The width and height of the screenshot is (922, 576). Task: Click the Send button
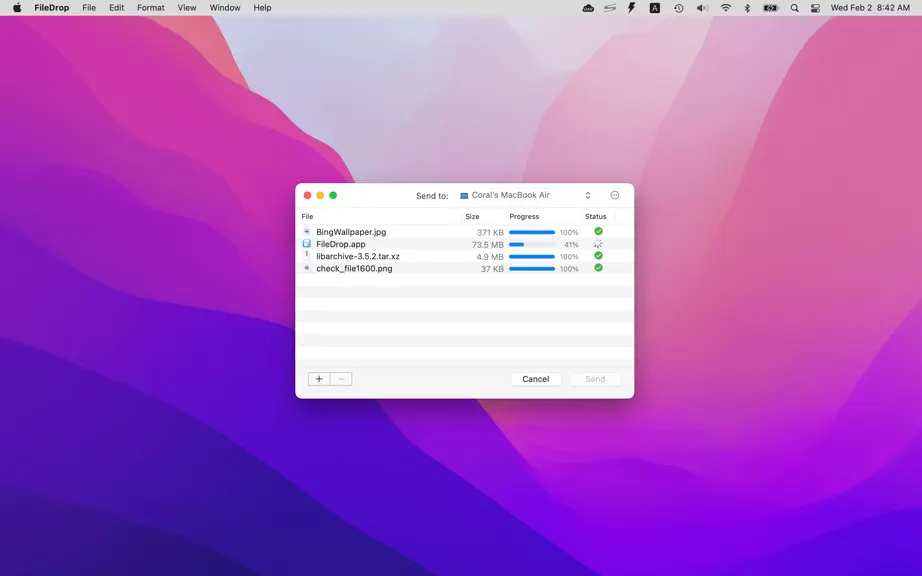point(595,379)
